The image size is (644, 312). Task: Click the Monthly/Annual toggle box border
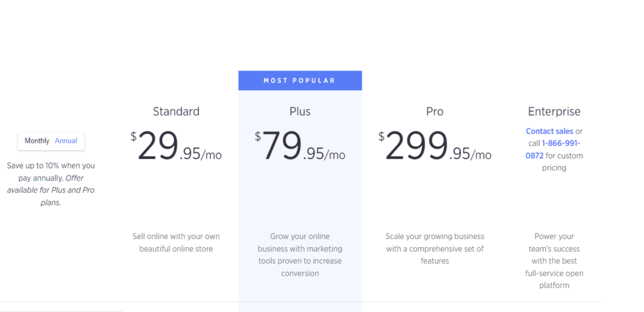[x=51, y=142]
